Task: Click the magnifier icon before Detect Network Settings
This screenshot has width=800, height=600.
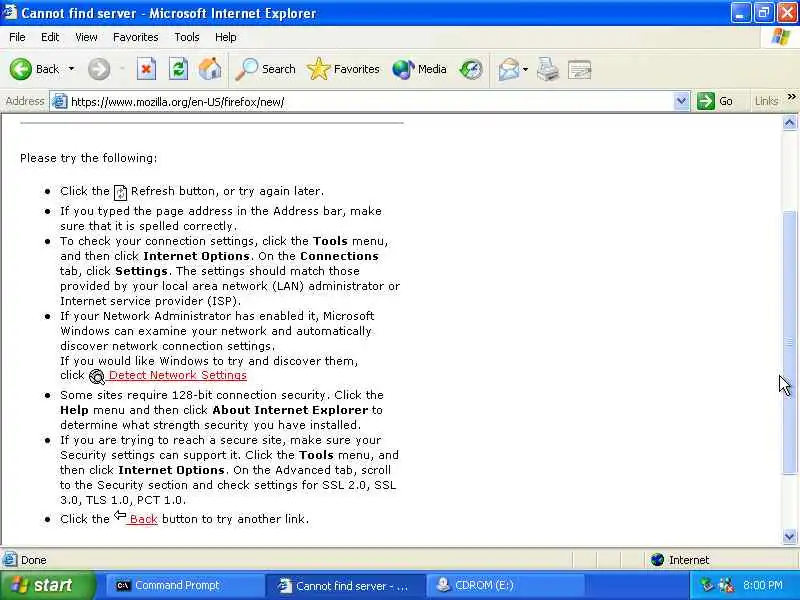Action: click(x=96, y=377)
